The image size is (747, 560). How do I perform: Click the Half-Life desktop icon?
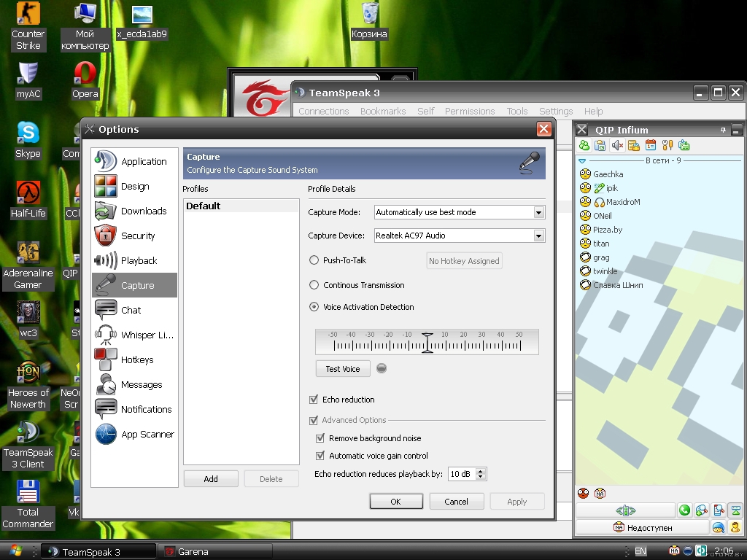28,200
